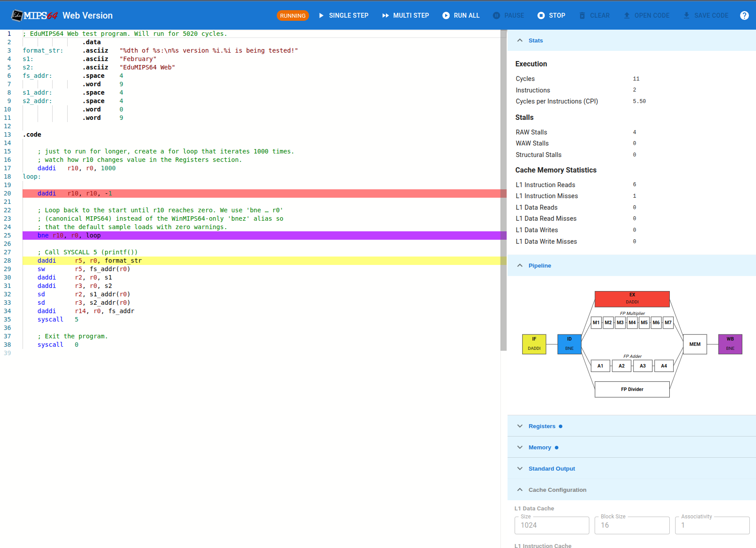Click the WB pipeline stage box

pyautogui.click(x=730, y=344)
